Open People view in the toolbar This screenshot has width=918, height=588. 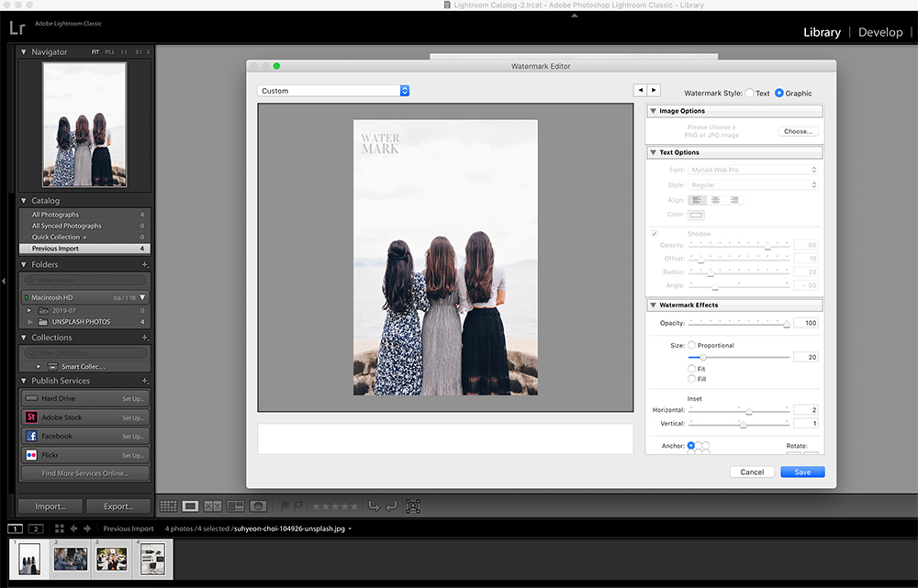pos(260,505)
